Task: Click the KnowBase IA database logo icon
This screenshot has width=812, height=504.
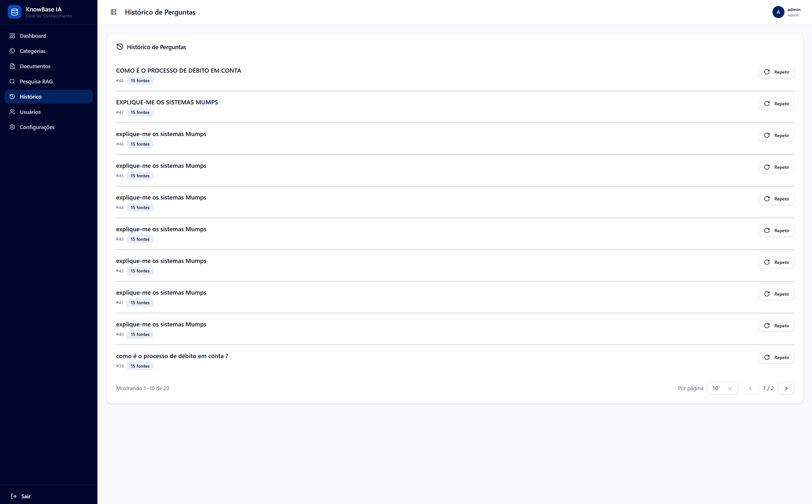Action: [x=14, y=12]
